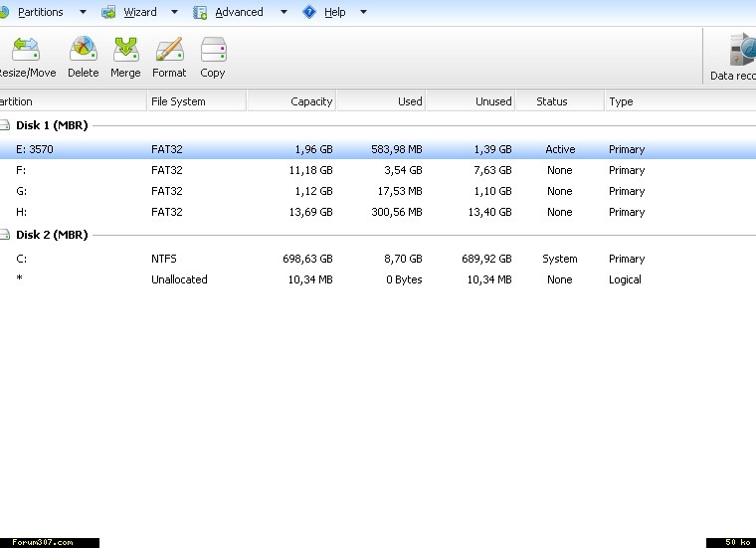This screenshot has height=548, width=756.
Task: Click the Disk 2 (MBR) drive icon
Action: click(4, 235)
